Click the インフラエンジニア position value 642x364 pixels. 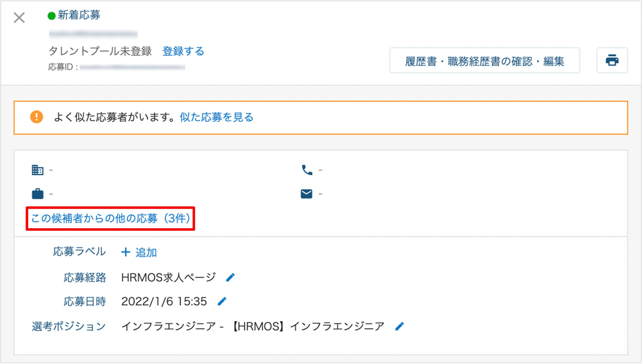253,326
